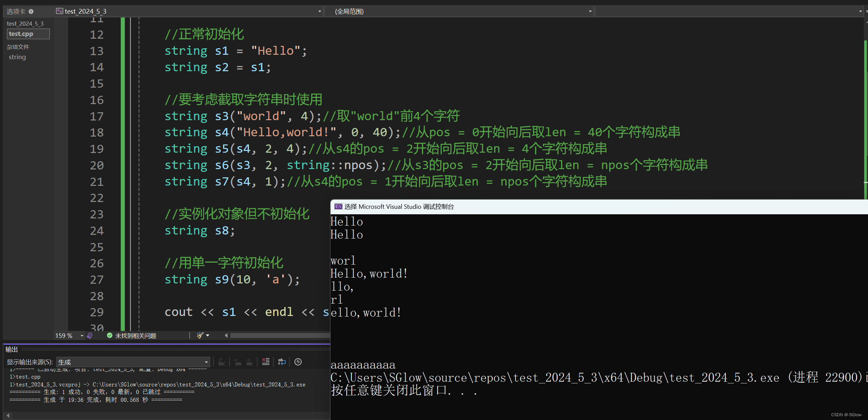This screenshot has width=868, height=420.
Task: Click the output panel scroll-left arrow
Action: tap(8, 415)
